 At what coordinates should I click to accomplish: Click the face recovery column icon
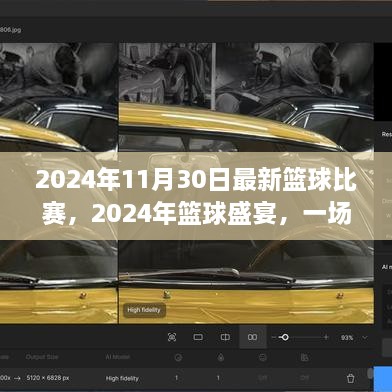[x=263, y=358]
